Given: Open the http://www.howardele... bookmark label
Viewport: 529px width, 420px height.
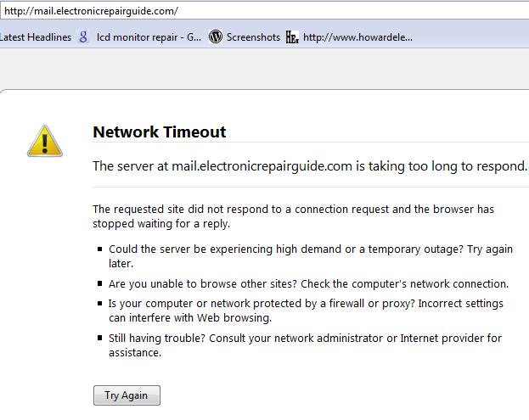Looking at the screenshot, I should point(357,36).
